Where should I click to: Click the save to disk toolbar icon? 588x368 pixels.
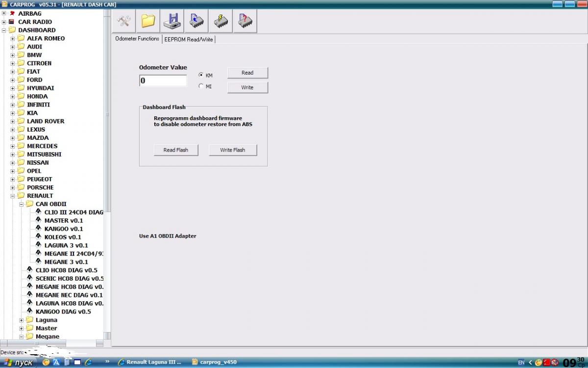pos(172,21)
